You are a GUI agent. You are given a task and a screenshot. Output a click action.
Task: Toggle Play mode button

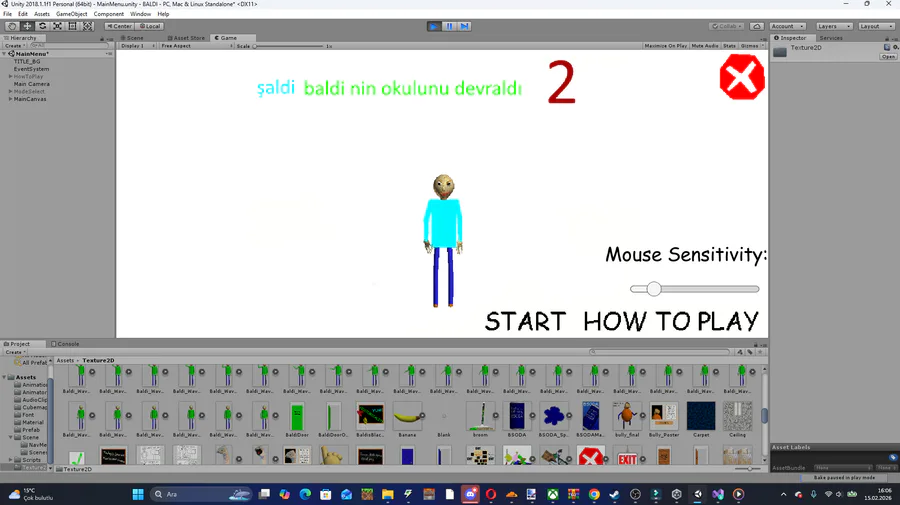(x=434, y=26)
